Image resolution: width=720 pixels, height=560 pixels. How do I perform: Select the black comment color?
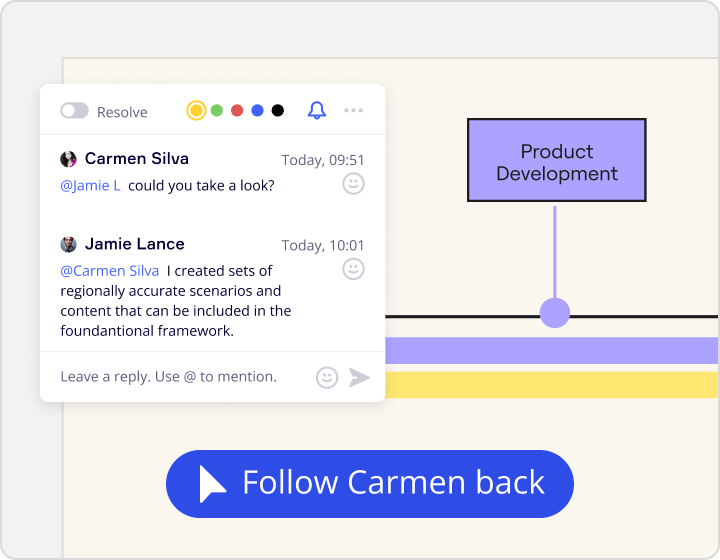pos(278,111)
